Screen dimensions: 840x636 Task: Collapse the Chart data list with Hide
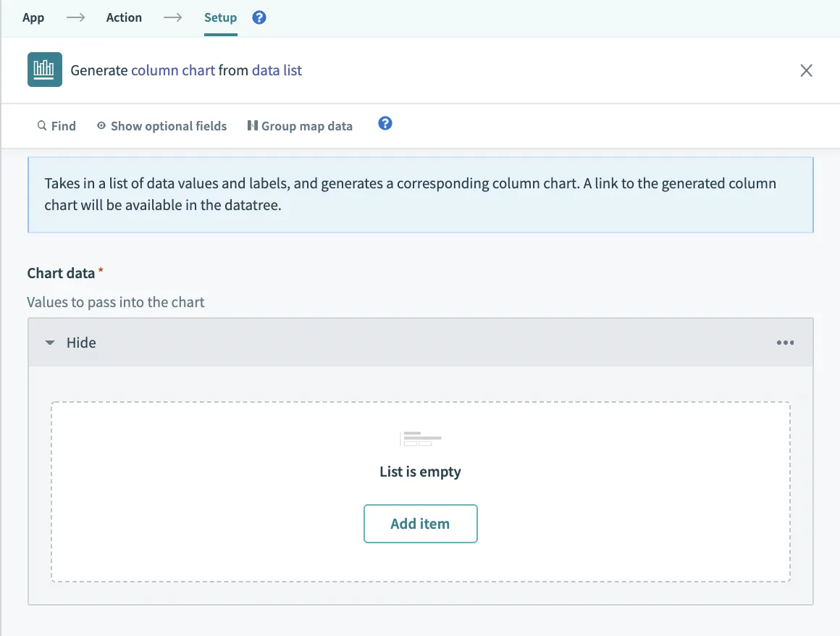71,343
